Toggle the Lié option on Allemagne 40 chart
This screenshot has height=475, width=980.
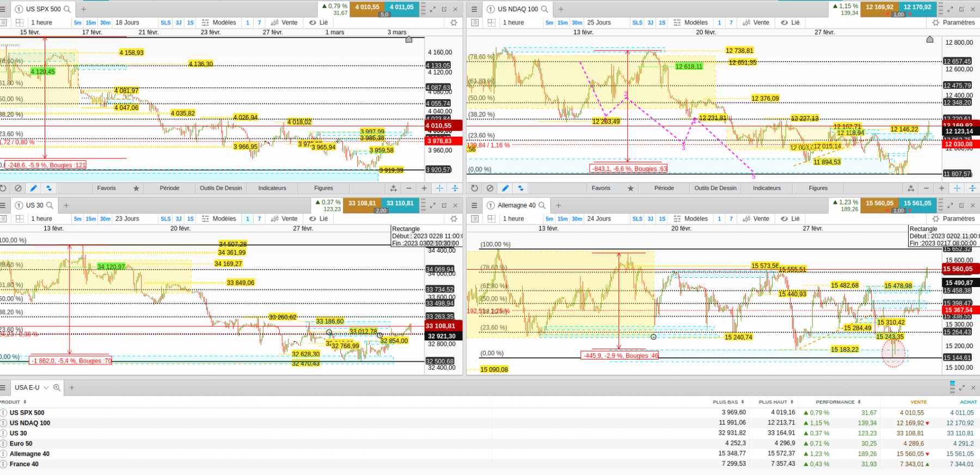(790, 218)
